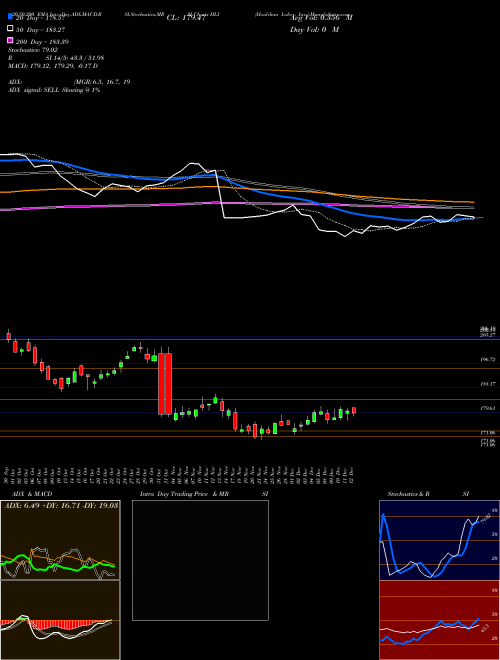Select the '200 Day - 183.39' legend text

(x=43, y=42)
